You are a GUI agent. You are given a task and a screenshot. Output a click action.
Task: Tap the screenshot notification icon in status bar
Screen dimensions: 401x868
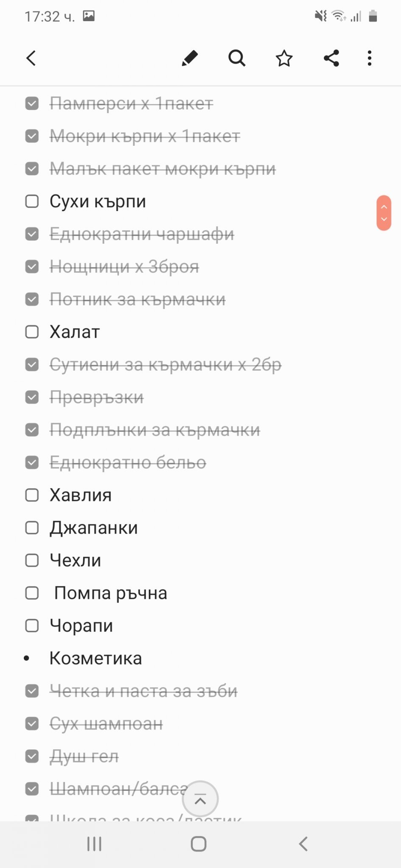click(89, 16)
